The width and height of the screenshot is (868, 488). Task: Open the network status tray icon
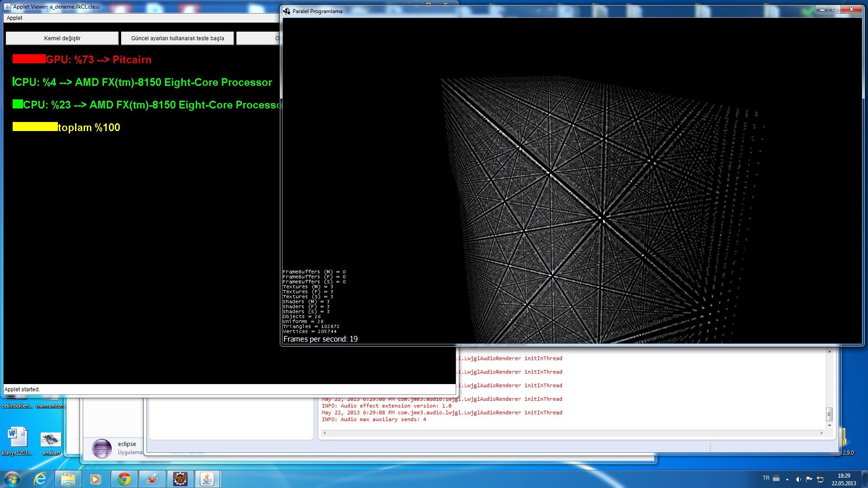click(x=820, y=479)
